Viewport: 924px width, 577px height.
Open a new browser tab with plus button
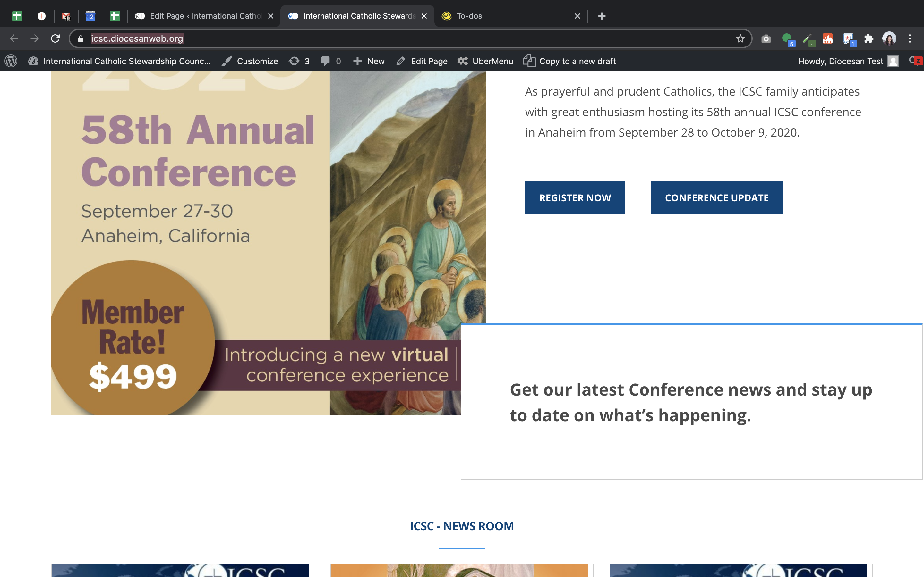(x=602, y=16)
